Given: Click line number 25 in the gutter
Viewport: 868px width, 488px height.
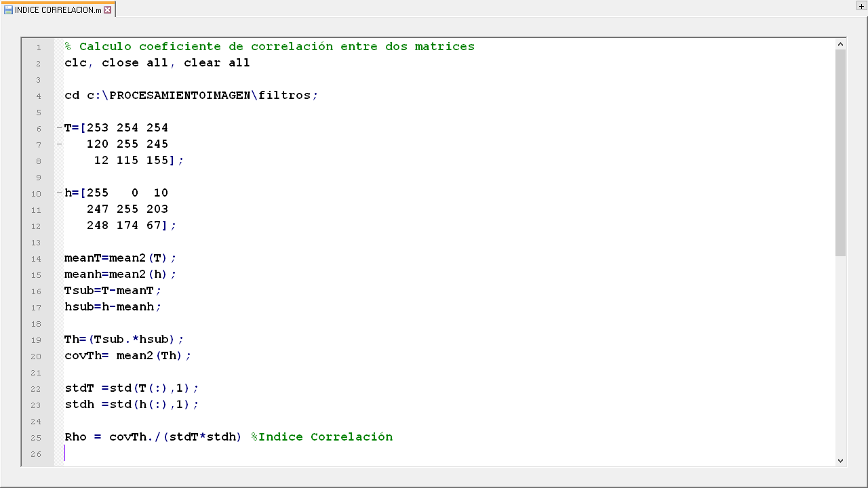Looking at the screenshot, I should 36,438.
